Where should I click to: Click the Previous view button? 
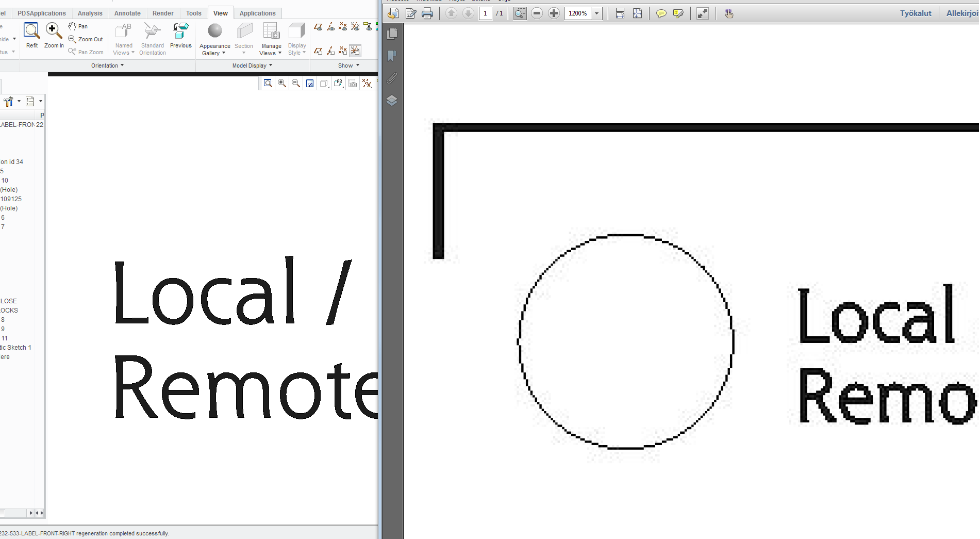[181, 35]
